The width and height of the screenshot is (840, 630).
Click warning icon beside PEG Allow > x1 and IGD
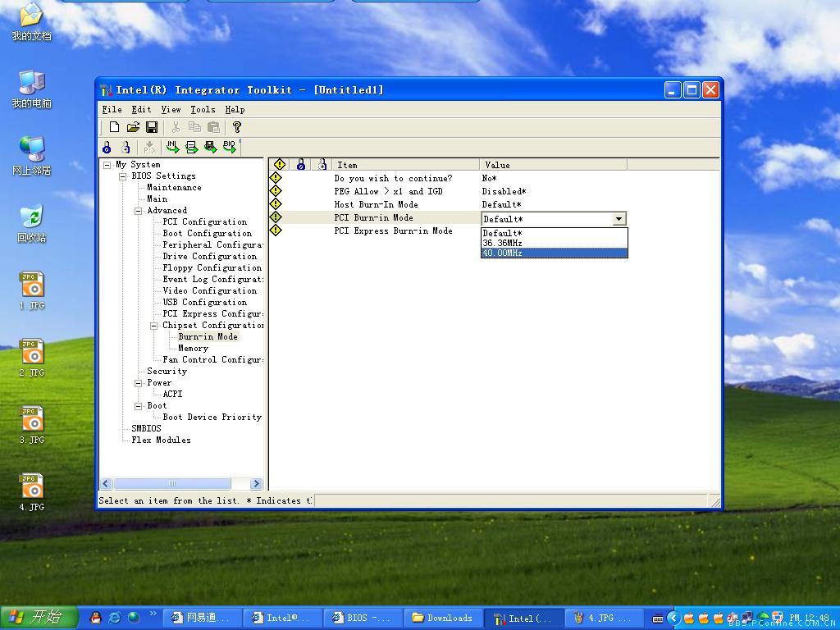(x=276, y=190)
